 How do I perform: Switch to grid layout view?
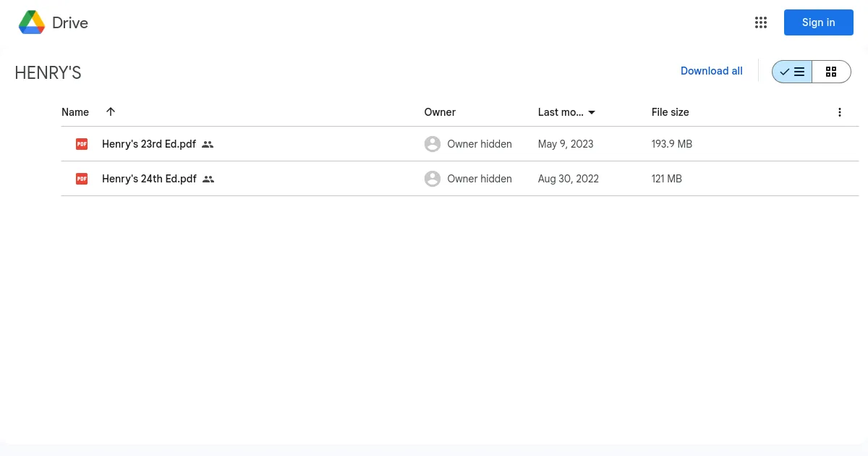click(831, 72)
